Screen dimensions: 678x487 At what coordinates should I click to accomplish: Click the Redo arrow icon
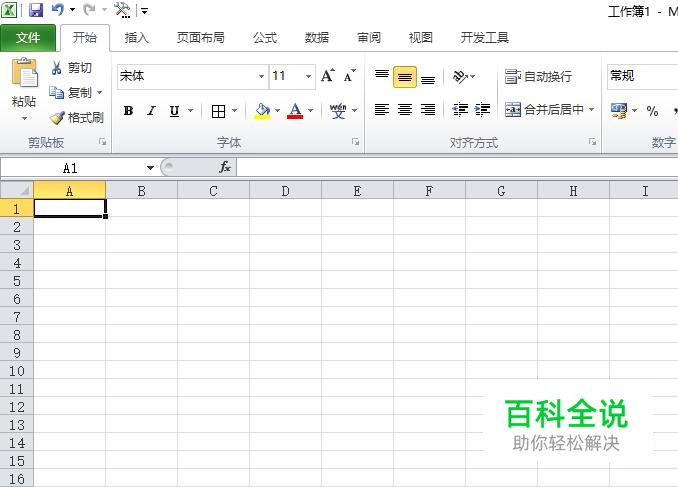[x=89, y=10]
